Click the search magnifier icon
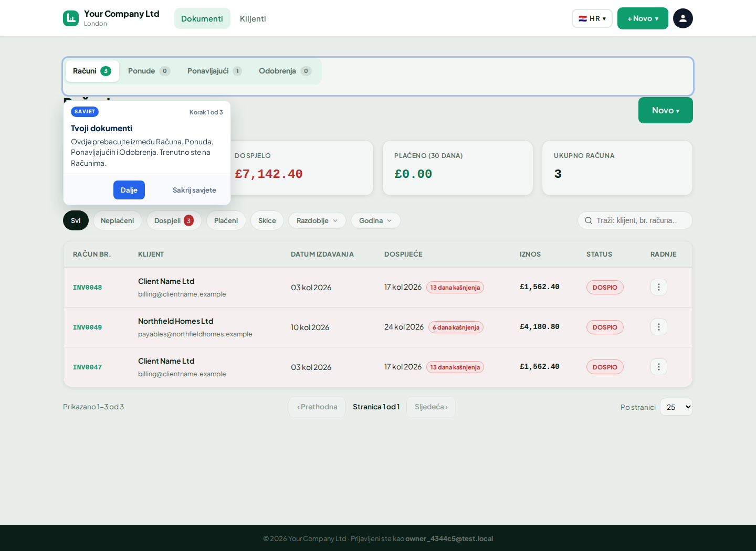756x551 pixels. [589, 220]
